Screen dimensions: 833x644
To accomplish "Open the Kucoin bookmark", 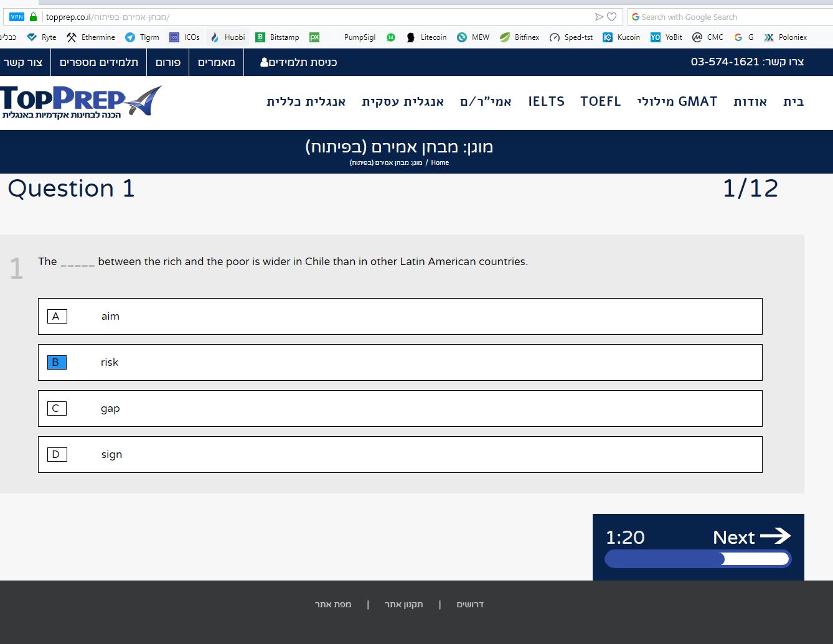I will point(621,37).
